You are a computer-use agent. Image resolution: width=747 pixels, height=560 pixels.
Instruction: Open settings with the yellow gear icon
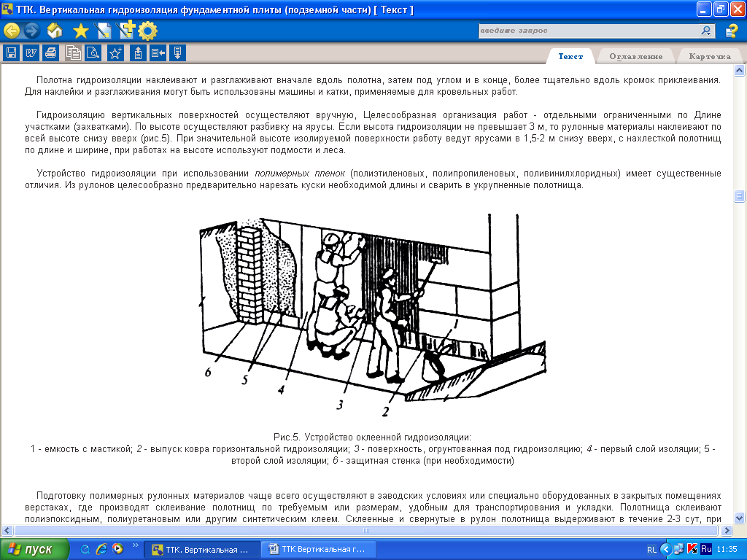coord(147,31)
